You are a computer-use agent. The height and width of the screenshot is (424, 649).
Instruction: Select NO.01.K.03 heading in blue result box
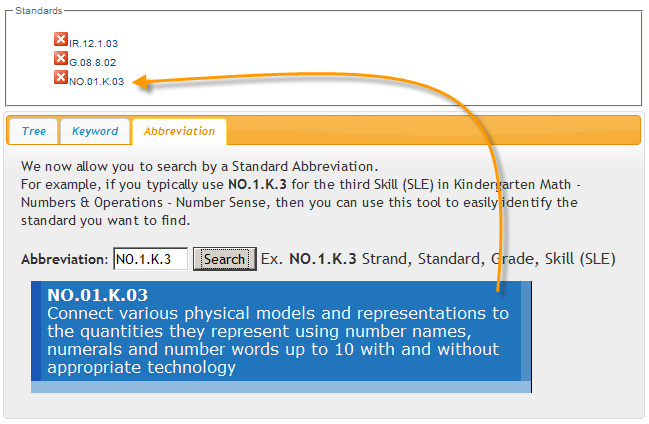(x=98, y=295)
